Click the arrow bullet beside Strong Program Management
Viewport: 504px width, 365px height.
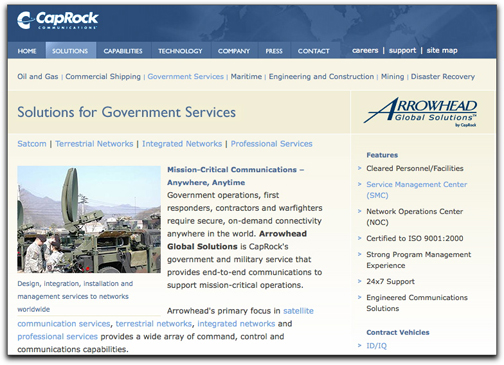pyautogui.click(x=360, y=254)
